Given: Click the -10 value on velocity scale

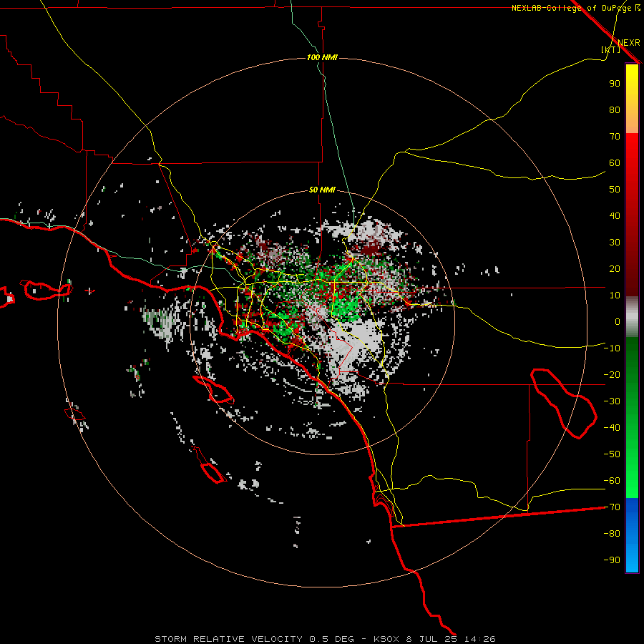Looking at the screenshot, I should [612, 348].
